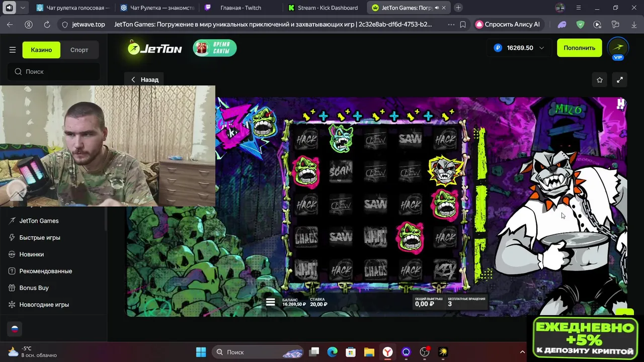644x362 pixels.
Task: Mute the JetTon Games tab audio
Action: pos(436,8)
